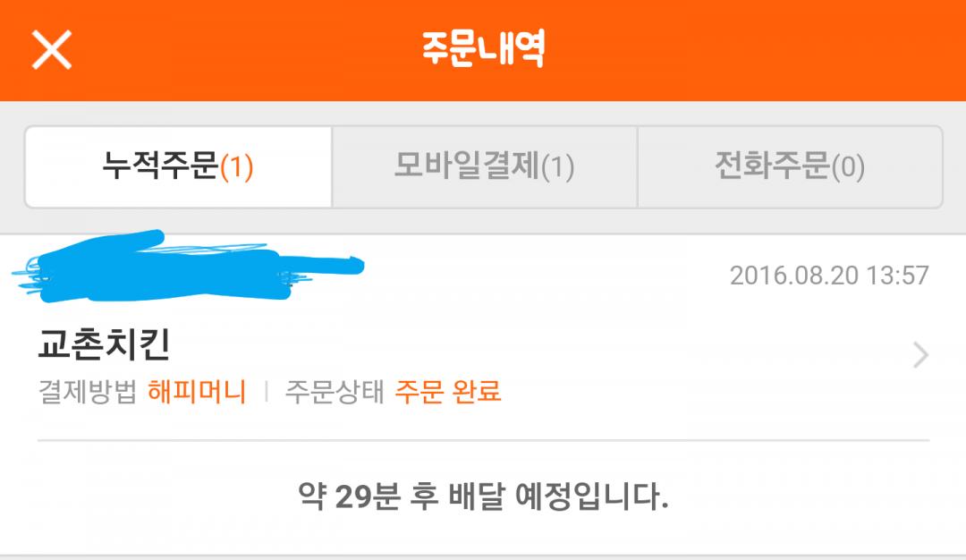Click the (0) count on 전화주문
966x560 pixels.
click(848, 167)
